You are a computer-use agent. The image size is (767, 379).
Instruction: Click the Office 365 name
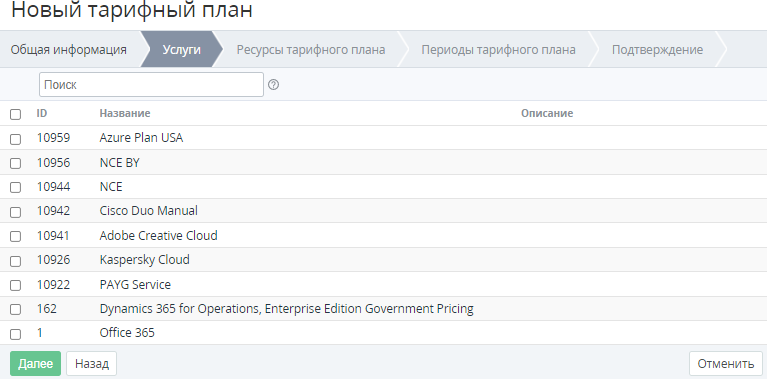(x=127, y=333)
